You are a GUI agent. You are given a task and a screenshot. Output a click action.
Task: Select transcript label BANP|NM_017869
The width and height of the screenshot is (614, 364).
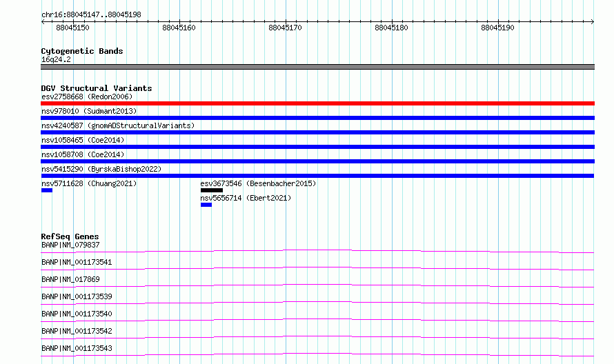click(70, 279)
